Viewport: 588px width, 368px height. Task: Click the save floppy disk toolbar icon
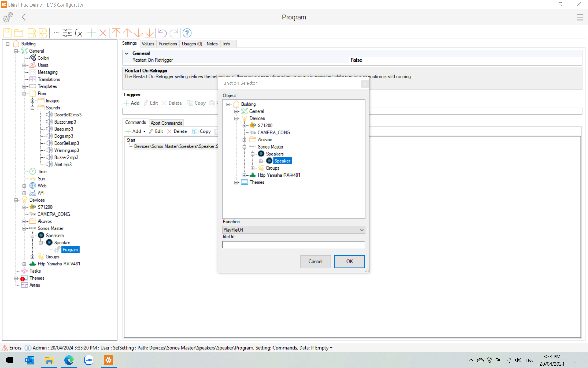pos(7,33)
